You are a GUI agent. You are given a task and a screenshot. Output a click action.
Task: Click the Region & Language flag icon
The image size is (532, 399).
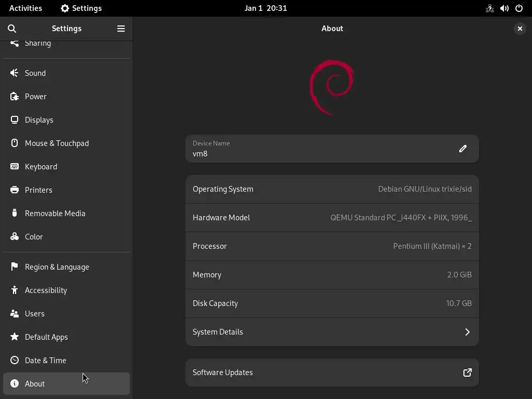pos(14,267)
